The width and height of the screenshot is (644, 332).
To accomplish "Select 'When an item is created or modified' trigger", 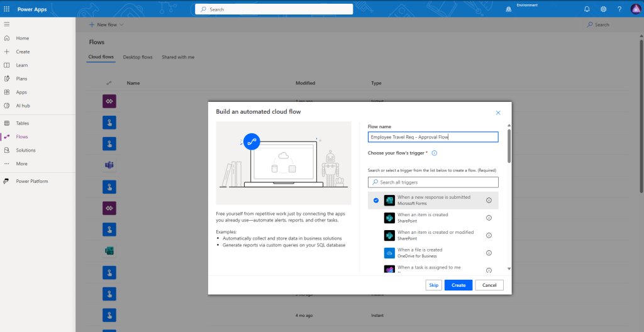I will tap(435, 235).
